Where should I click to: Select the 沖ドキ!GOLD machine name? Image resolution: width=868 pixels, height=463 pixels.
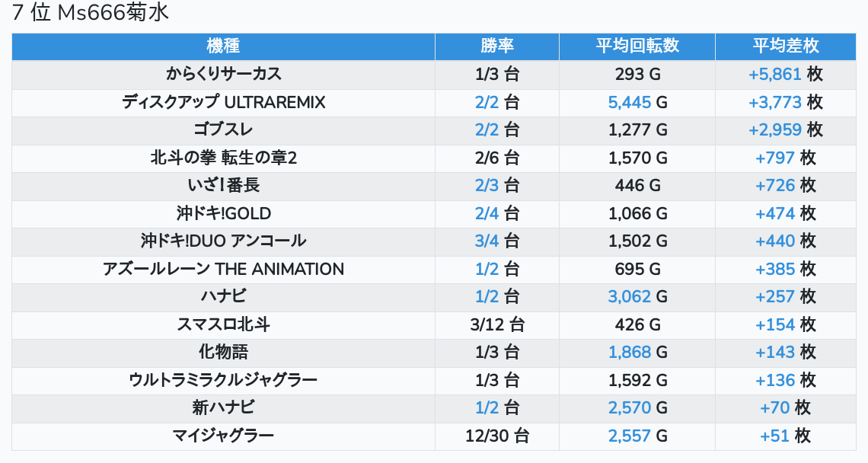point(223,213)
